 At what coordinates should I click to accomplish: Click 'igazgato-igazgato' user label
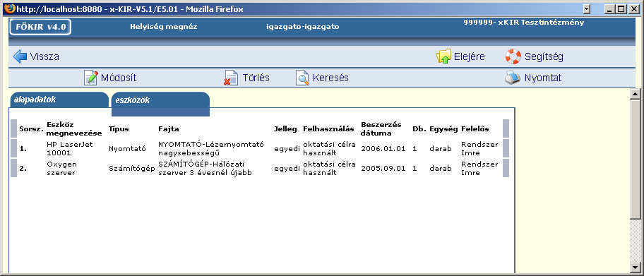pyautogui.click(x=303, y=27)
